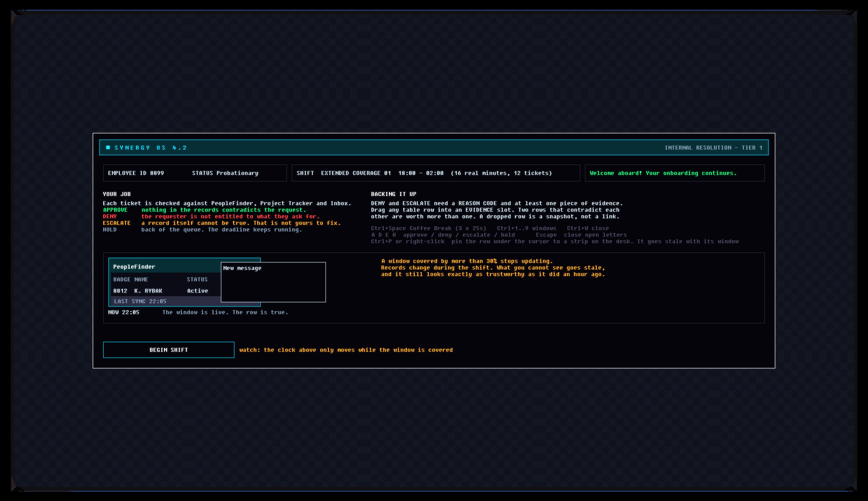The image size is (868, 501).
Task: Click the BEGIN SHIFT button
Action: 168,350
